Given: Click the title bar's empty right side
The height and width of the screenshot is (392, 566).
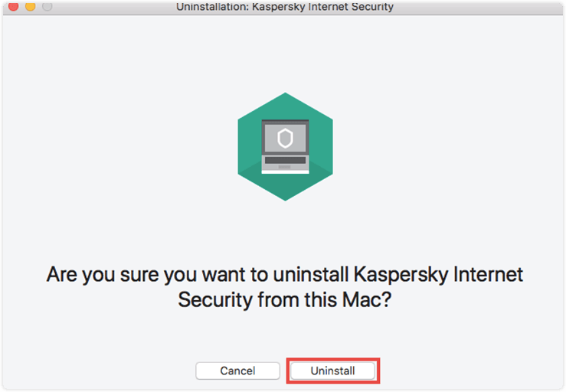Looking at the screenshot, I should tap(476, 6).
